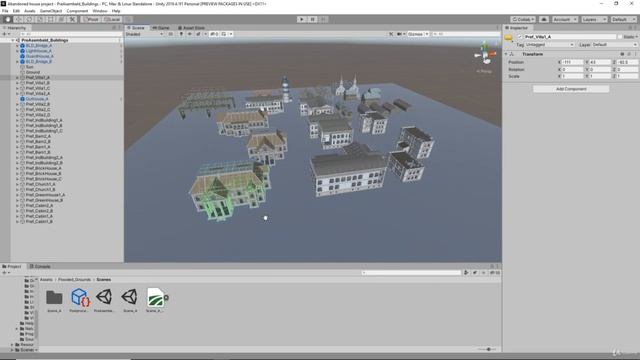640x360 pixels.
Task: Select the Scale tool in the toolbar
Action: point(40,19)
